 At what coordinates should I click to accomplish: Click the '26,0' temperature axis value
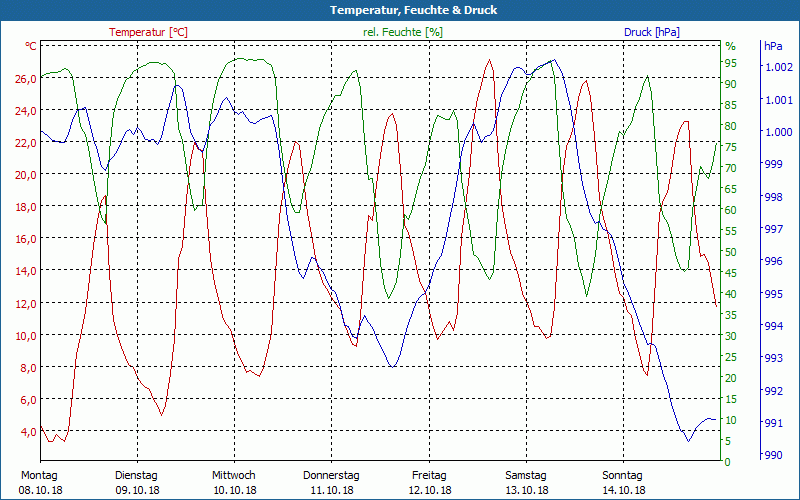(x=26, y=79)
